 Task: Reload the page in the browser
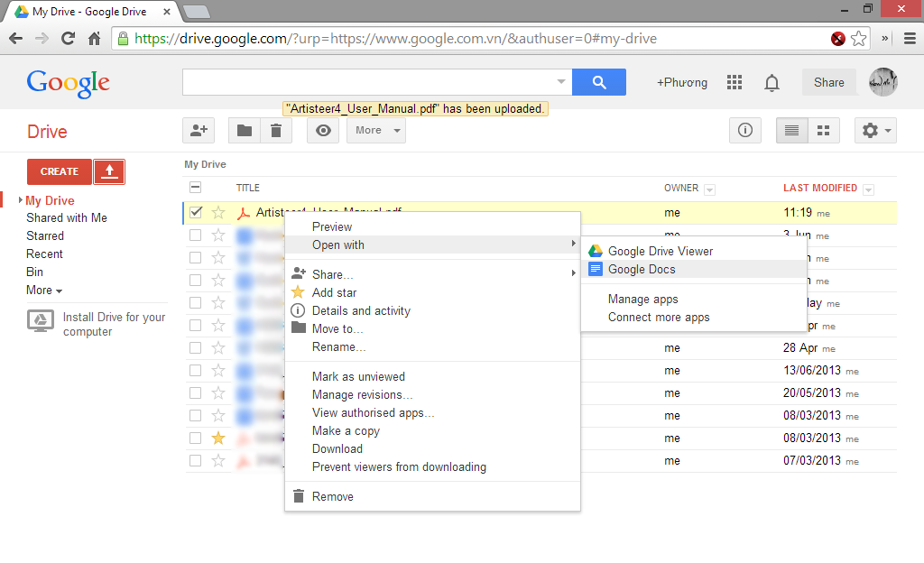point(69,39)
